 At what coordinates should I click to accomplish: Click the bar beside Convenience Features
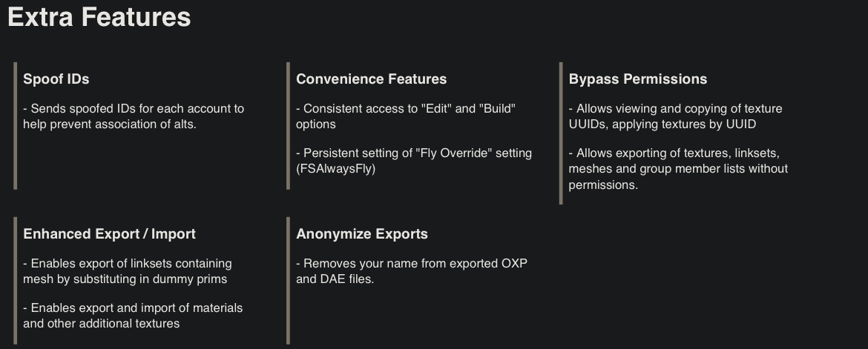click(x=289, y=125)
